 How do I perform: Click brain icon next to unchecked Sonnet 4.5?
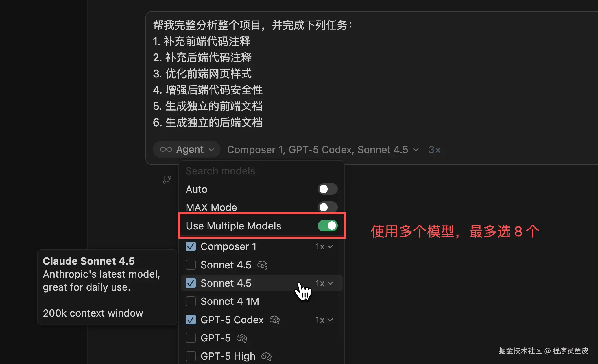tap(262, 265)
